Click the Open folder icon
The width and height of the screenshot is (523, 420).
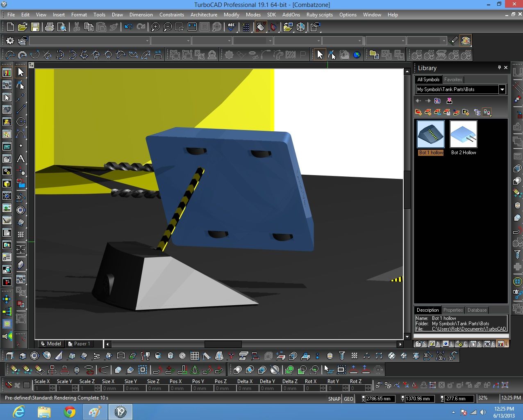point(23,27)
